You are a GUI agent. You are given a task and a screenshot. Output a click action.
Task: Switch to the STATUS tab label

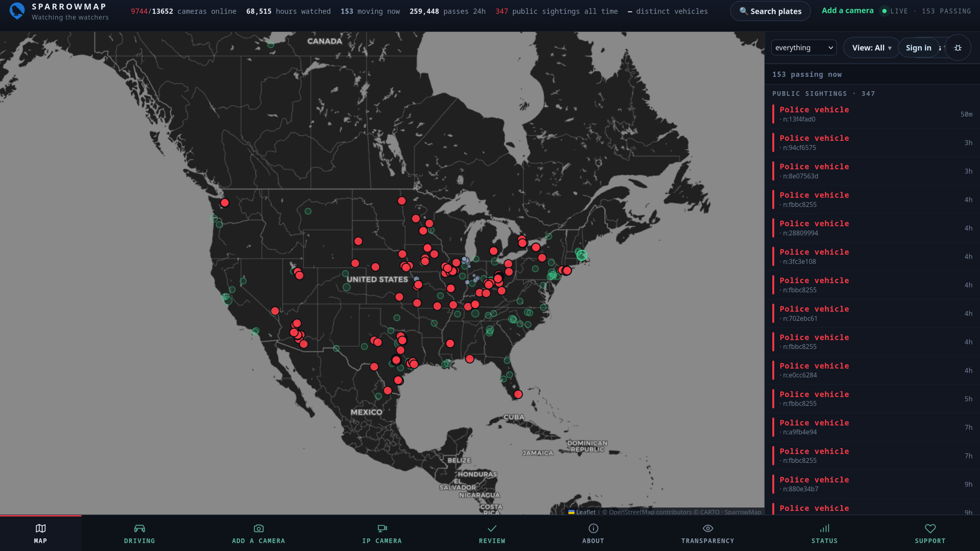click(825, 541)
